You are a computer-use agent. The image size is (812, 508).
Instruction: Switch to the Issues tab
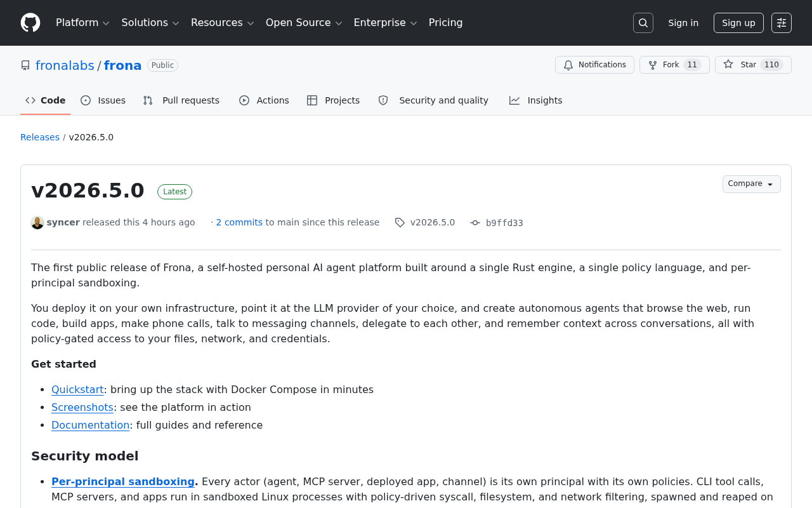(103, 100)
